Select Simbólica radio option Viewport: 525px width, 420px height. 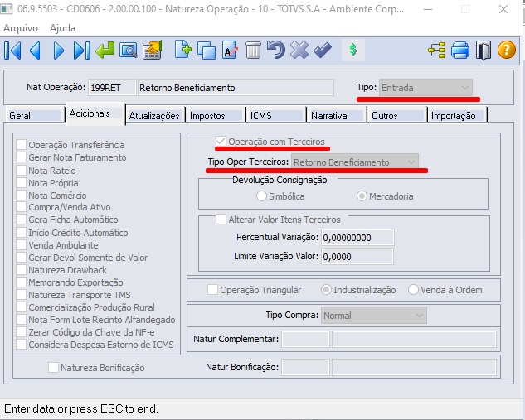click(x=261, y=196)
